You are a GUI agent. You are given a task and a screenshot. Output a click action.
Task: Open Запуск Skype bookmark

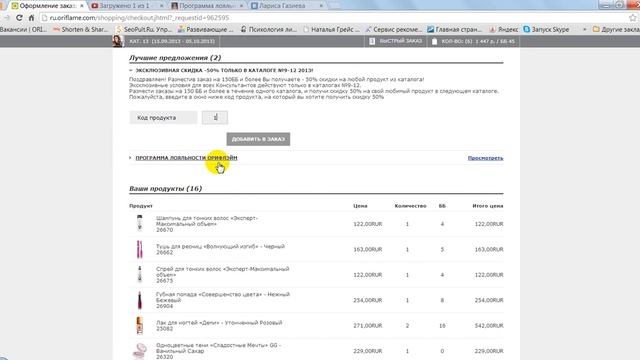pyautogui.click(x=546, y=29)
